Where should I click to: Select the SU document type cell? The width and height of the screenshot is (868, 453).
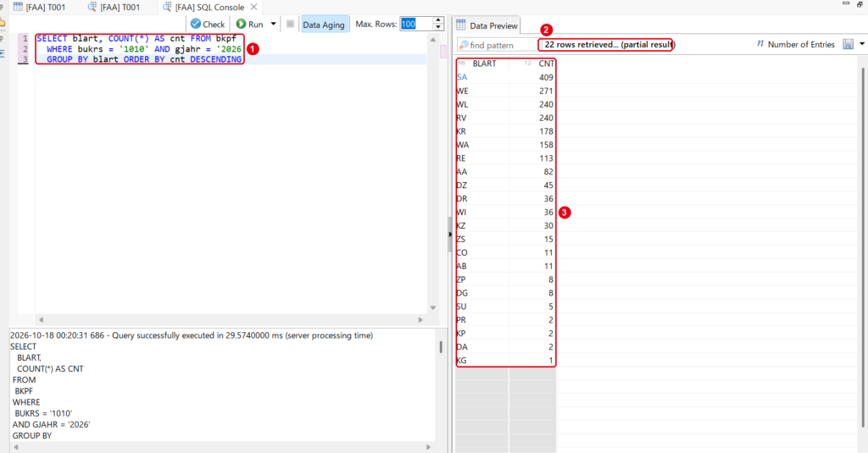[482, 307]
